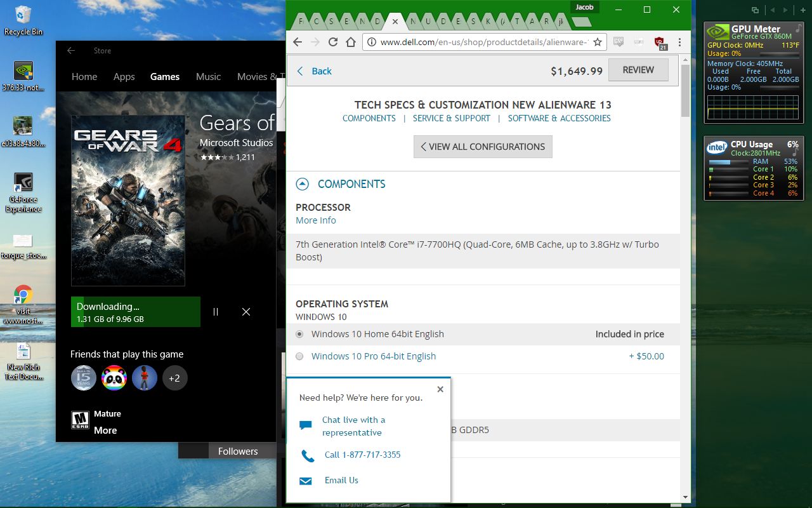Viewport: 812px width, 508px height.
Task: Select Windows 10 Home 64bit English option
Action: 299,334
